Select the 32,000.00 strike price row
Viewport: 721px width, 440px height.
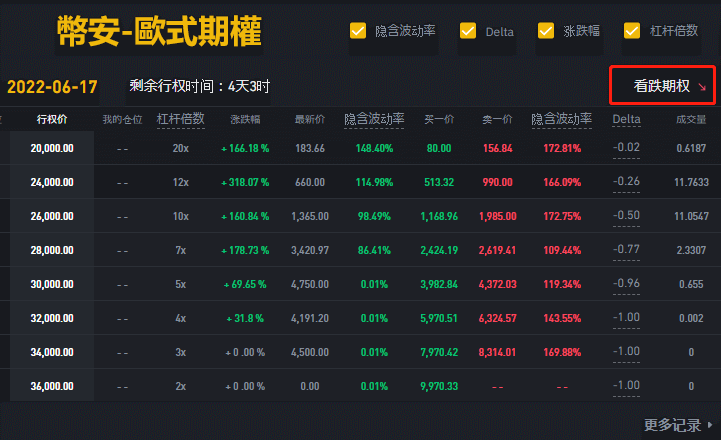(x=360, y=318)
